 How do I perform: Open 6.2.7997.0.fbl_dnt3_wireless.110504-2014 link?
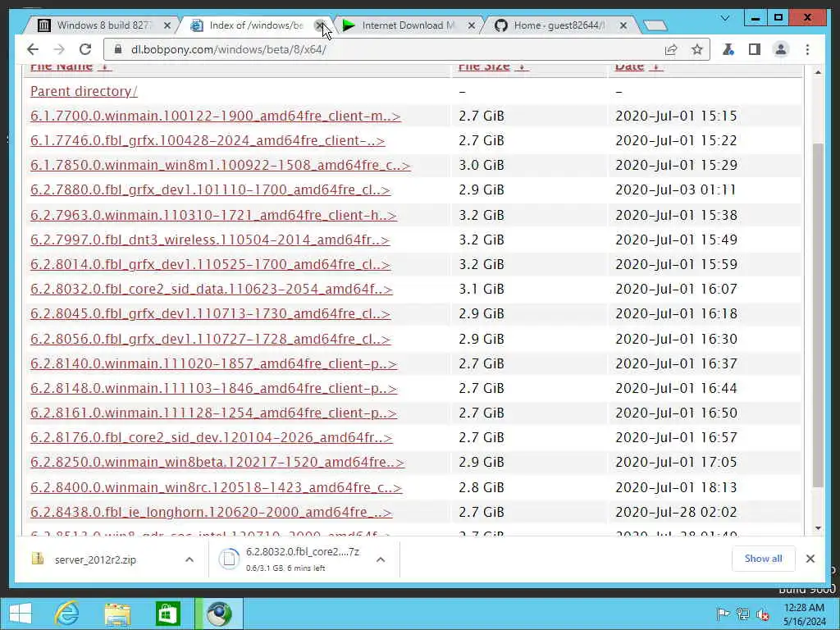coord(210,240)
